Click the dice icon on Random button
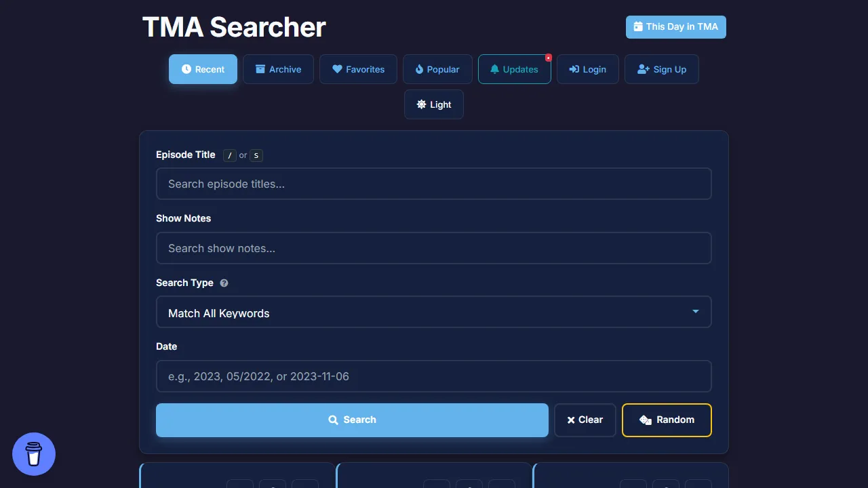The height and width of the screenshot is (488, 868). click(645, 420)
